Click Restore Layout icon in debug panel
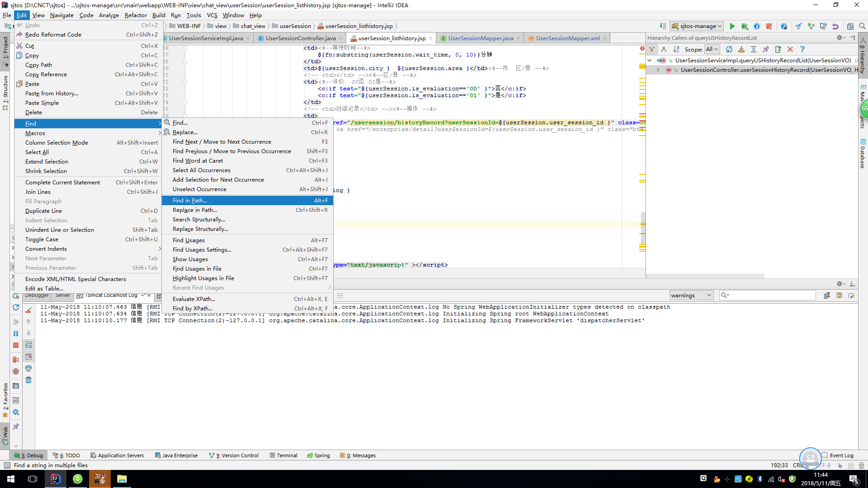The height and width of the screenshot is (488, 868). coord(16,400)
